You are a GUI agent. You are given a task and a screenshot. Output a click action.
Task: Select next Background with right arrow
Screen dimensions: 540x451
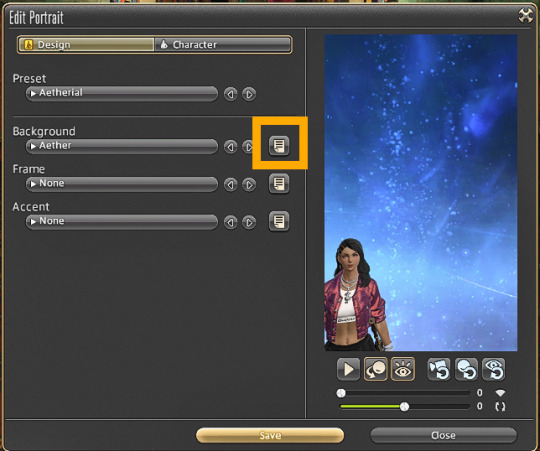248,147
